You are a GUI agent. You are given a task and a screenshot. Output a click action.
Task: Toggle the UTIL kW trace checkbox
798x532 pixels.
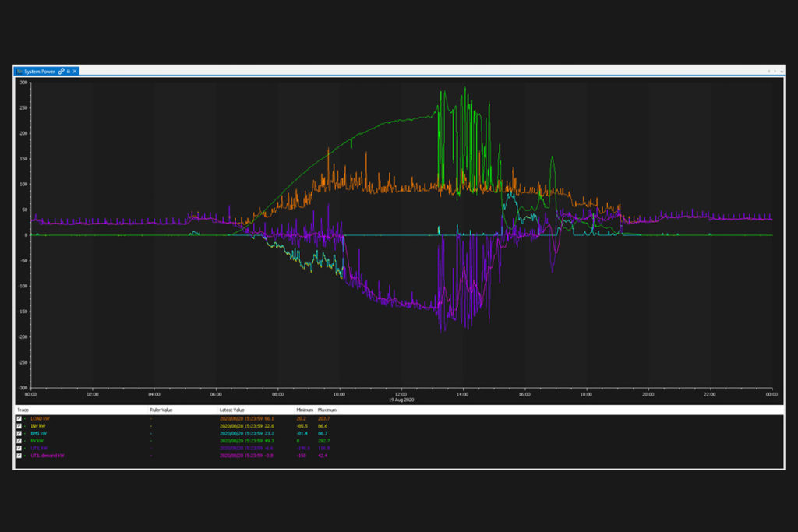[x=19, y=448]
